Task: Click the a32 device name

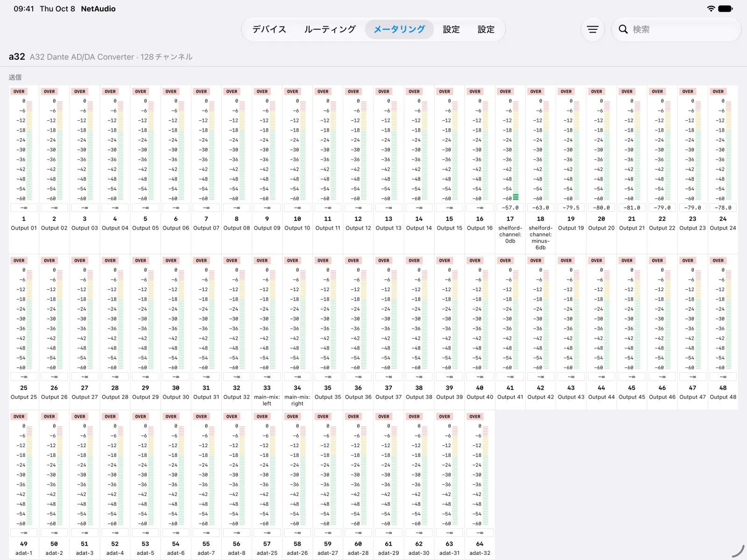Action: pyautogui.click(x=17, y=56)
